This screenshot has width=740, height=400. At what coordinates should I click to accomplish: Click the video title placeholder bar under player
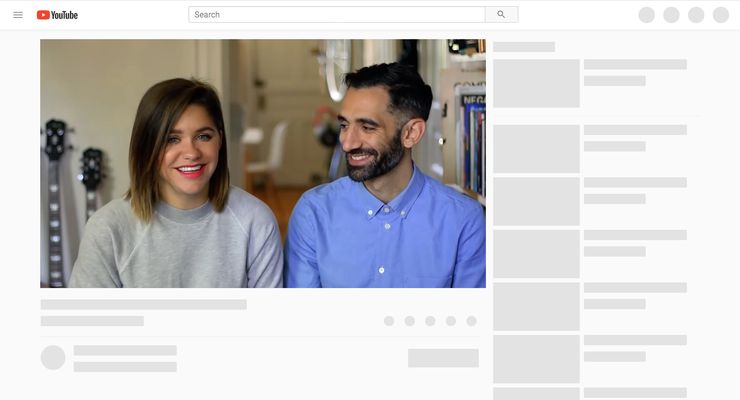tap(143, 304)
